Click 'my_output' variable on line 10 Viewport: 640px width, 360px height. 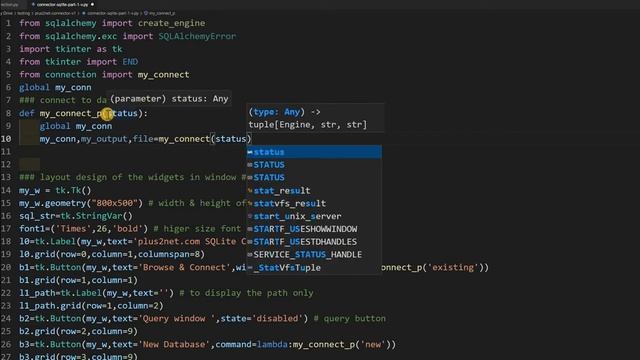pyautogui.click(x=104, y=139)
